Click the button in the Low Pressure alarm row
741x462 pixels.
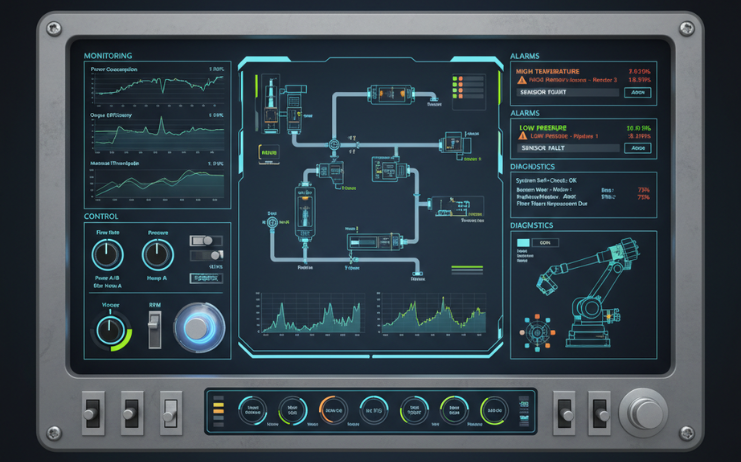(x=635, y=148)
